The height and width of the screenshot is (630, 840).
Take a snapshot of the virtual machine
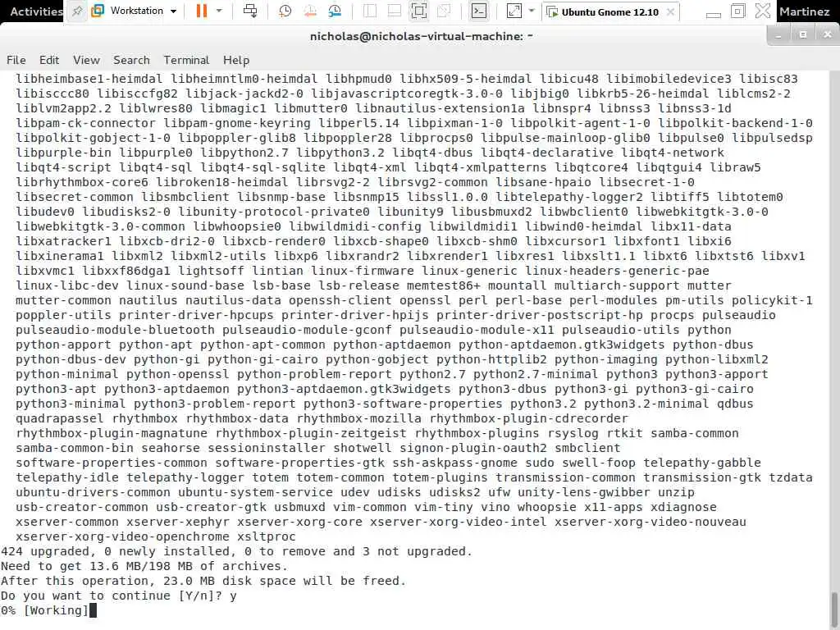pyautogui.click(x=285, y=11)
